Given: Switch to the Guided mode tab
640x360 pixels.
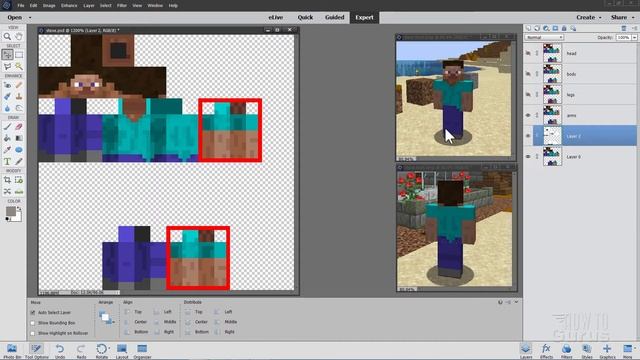Looking at the screenshot, I should click(334, 18).
